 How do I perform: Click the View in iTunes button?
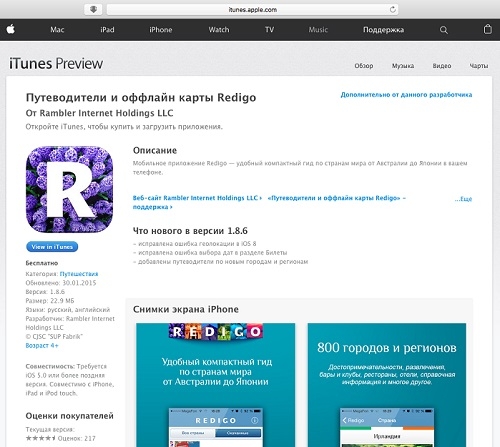click(52, 247)
